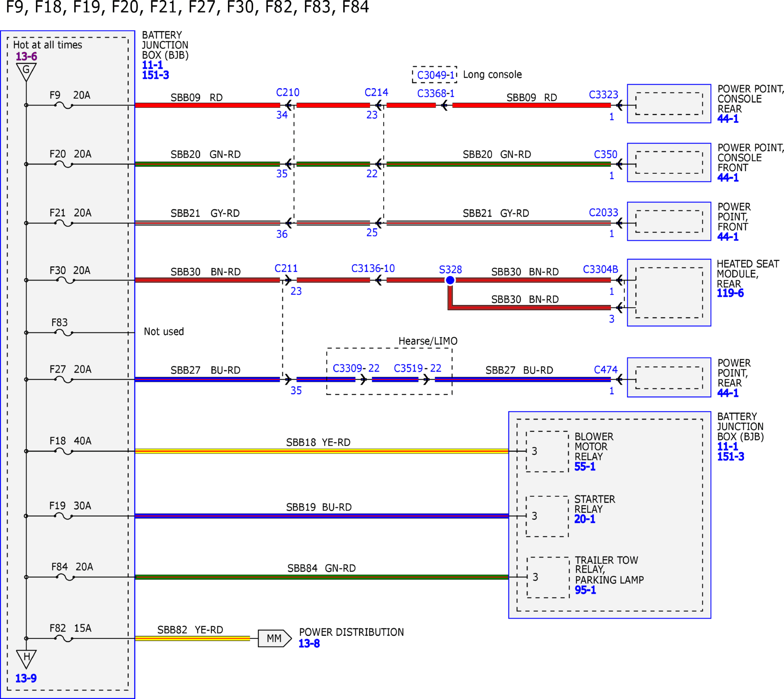Click the SBB84 GN-RD wire label

(322, 568)
